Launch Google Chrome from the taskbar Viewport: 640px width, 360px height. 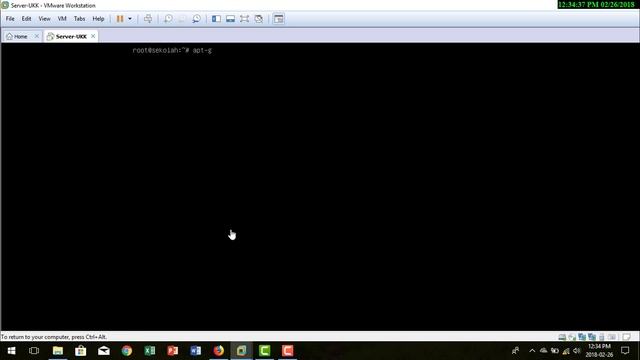[127, 351]
